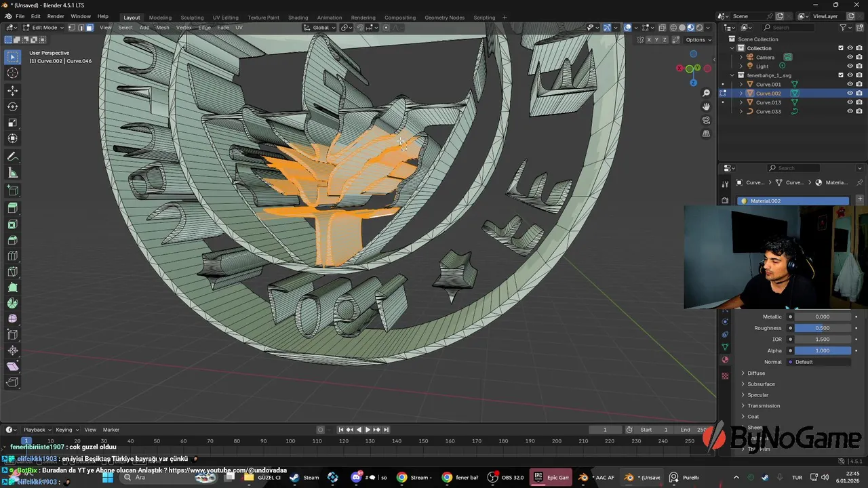
Task: Expand the Light outliner item
Action: 741,66
